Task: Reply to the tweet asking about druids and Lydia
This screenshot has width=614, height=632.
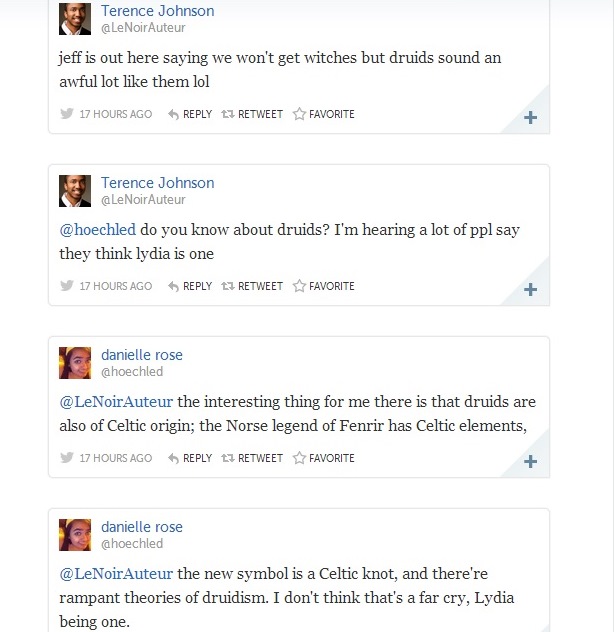Action: click(x=190, y=286)
